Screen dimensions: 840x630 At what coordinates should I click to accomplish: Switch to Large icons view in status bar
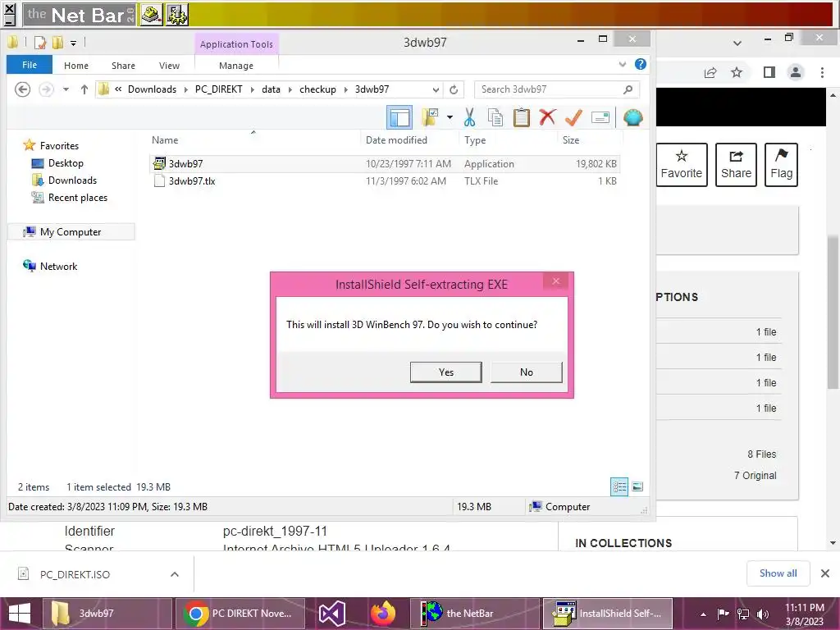[637, 486]
